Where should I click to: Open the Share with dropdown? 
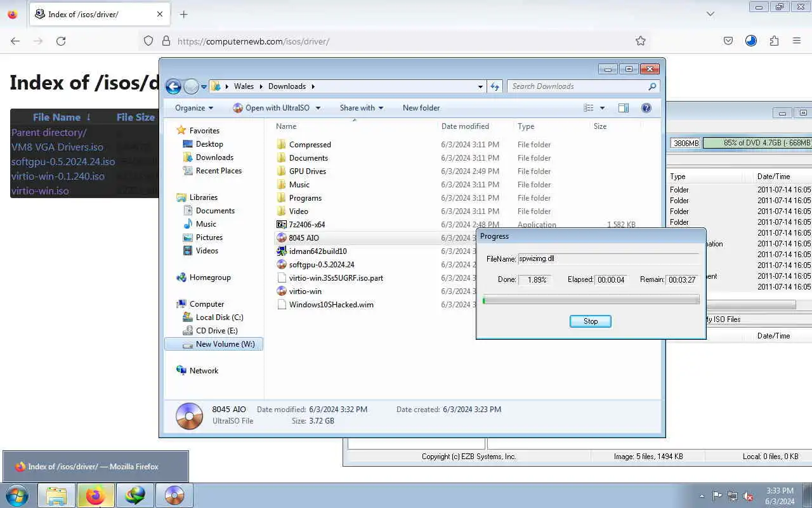362,108
